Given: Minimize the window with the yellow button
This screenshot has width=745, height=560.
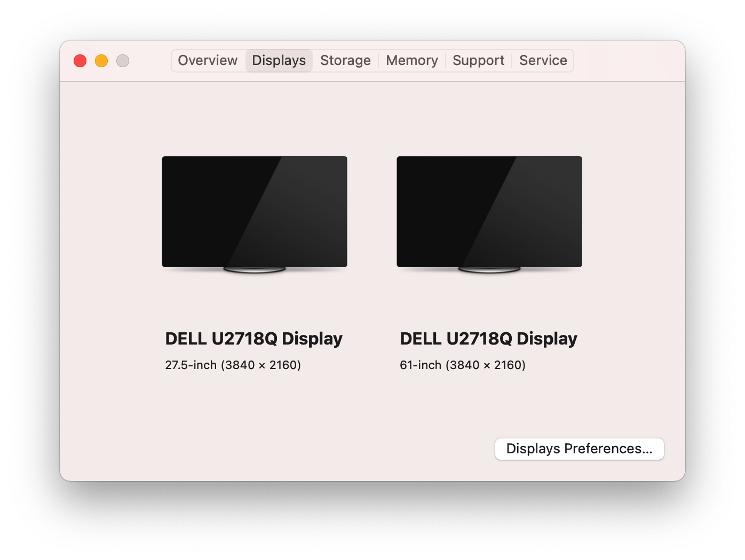Looking at the screenshot, I should (101, 61).
